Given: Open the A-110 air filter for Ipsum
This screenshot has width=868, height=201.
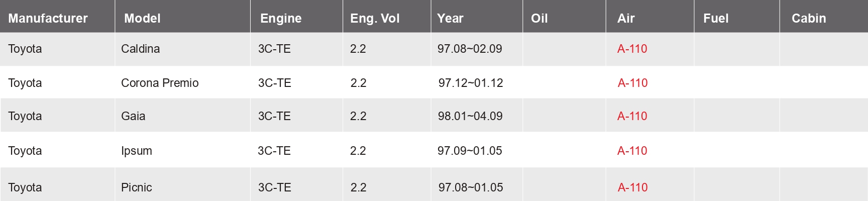Looking at the screenshot, I should click(632, 151).
